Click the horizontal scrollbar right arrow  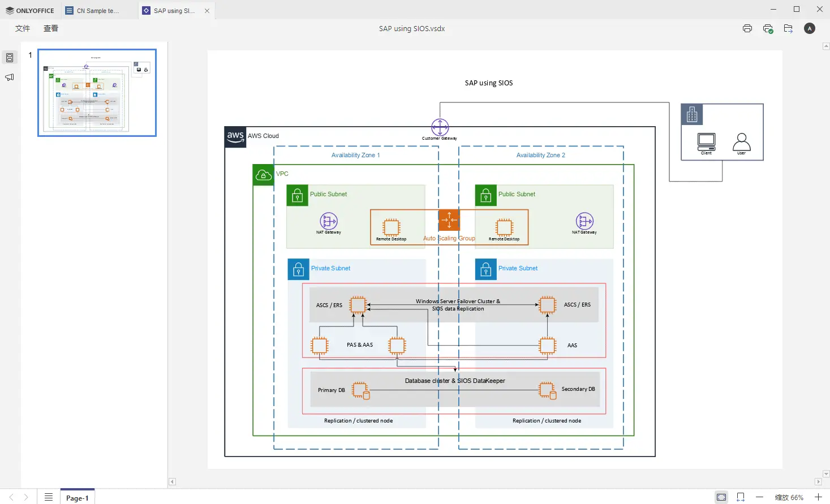[818, 482]
